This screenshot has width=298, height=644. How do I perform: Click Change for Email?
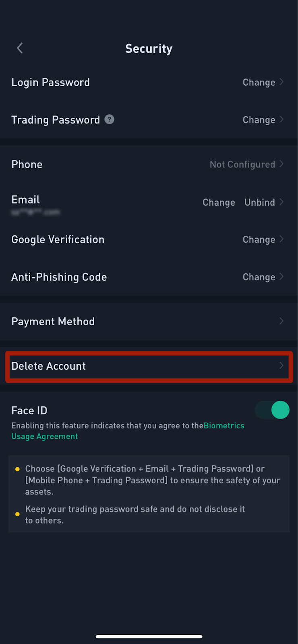[x=219, y=202]
